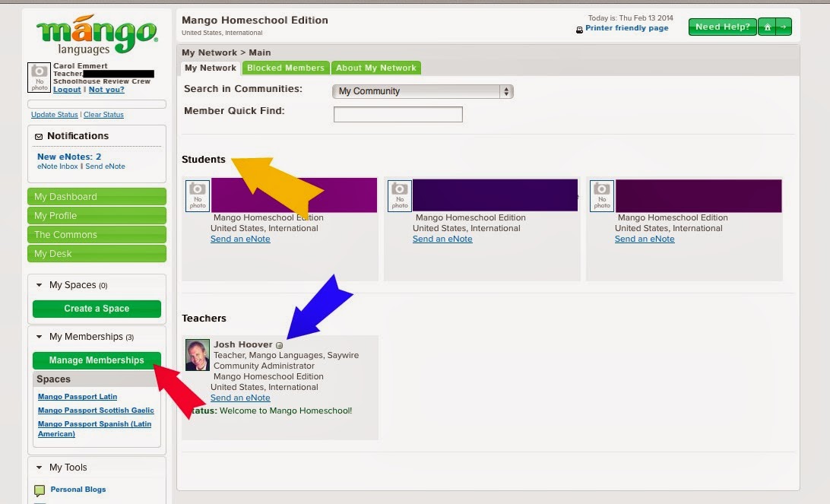830x504 pixels.
Task: Go to The Commons
Action: [x=97, y=235]
